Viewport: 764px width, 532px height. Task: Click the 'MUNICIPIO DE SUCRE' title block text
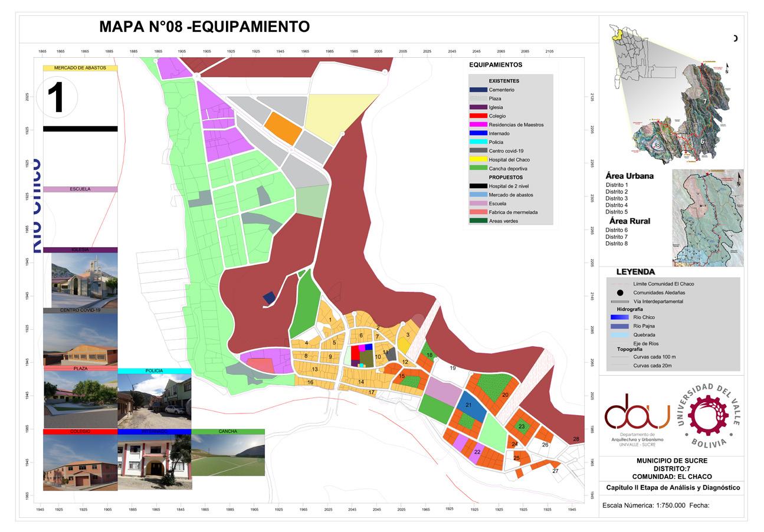click(671, 461)
